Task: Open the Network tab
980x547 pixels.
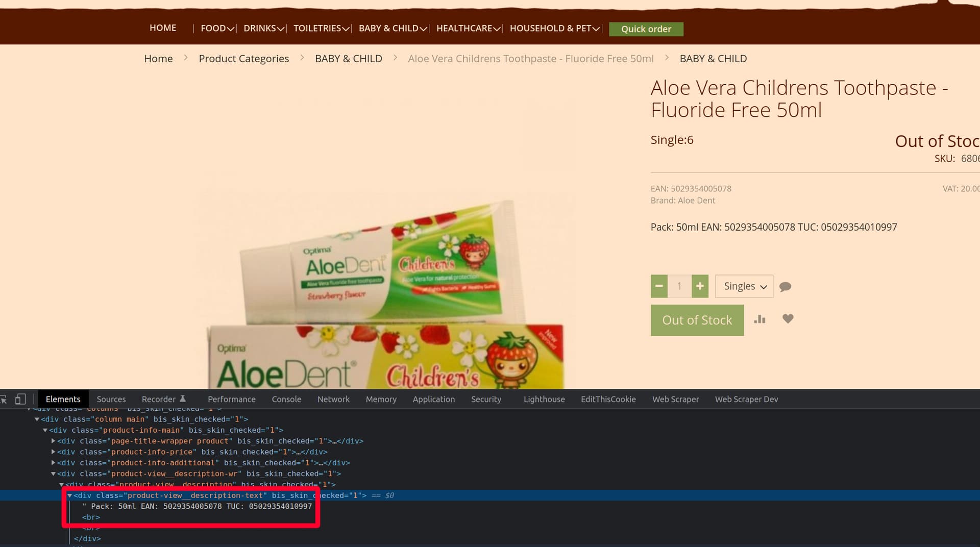Action: pos(333,400)
